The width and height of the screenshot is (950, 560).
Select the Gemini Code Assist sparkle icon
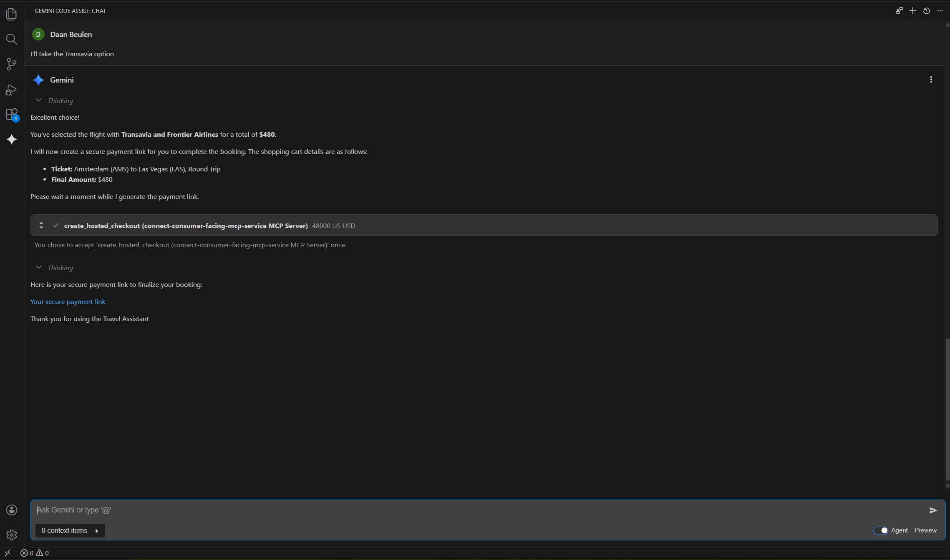coord(11,140)
